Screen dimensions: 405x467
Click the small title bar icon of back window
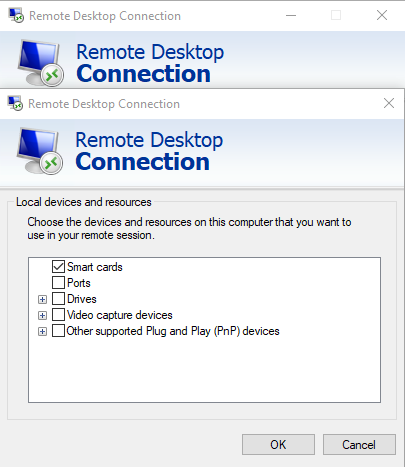(16, 15)
